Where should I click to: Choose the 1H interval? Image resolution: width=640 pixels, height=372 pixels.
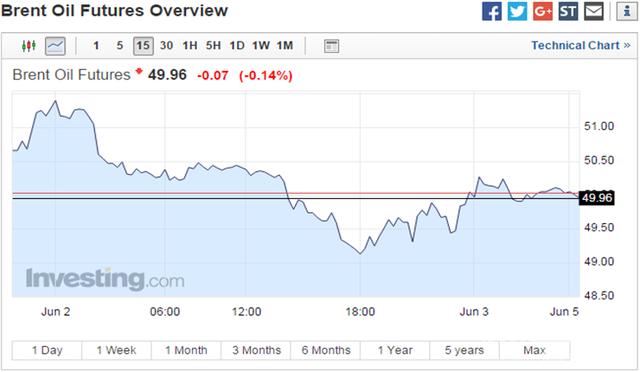coord(190,45)
